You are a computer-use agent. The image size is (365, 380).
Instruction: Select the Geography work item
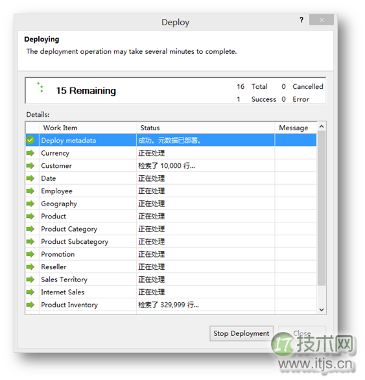coord(171,204)
